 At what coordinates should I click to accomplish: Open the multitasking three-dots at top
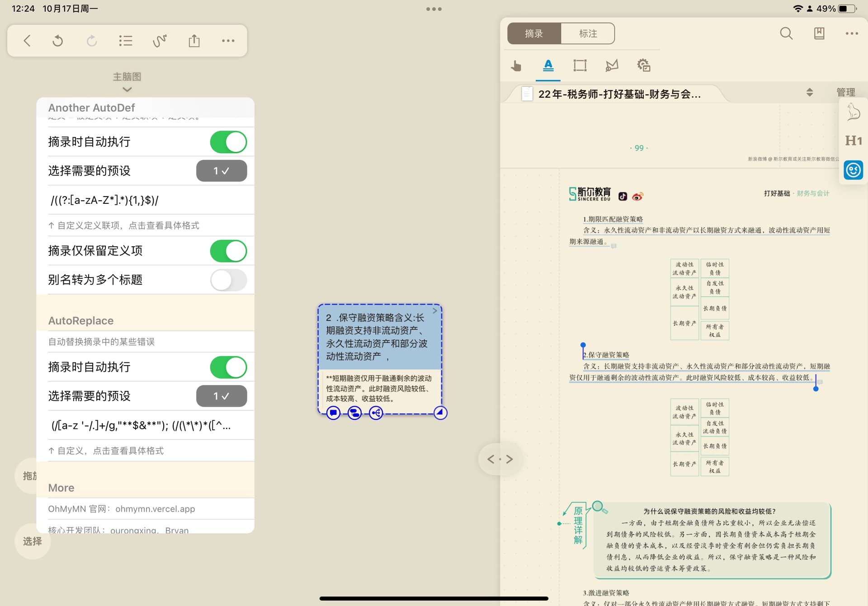pos(434,9)
